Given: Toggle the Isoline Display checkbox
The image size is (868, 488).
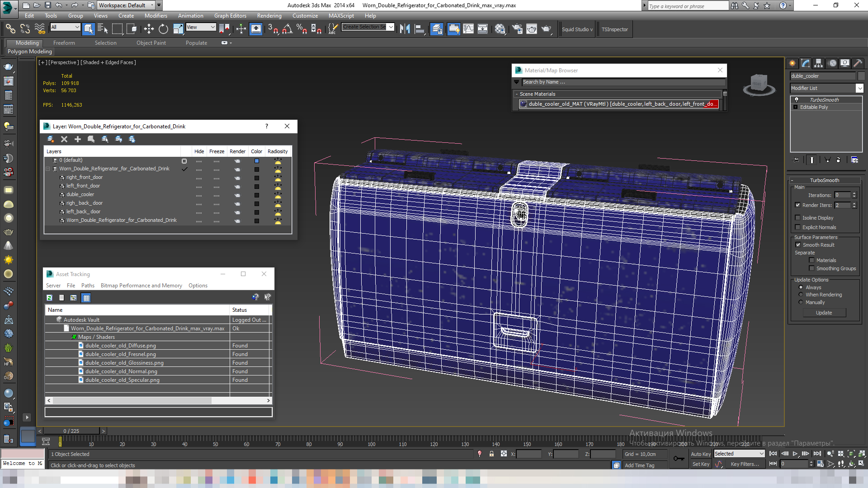Looking at the screenshot, I should (x=798, y=218).
